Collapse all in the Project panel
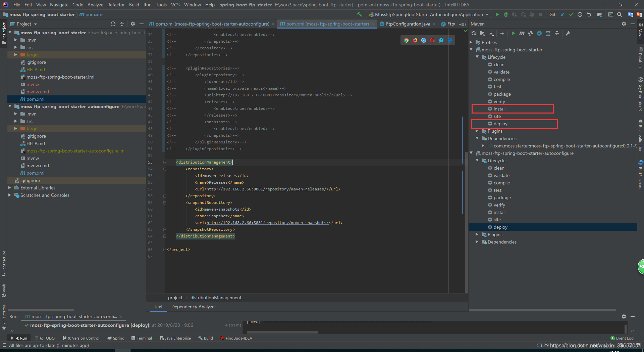Viewport: 644px width, 352px height. tap(122, 24)
